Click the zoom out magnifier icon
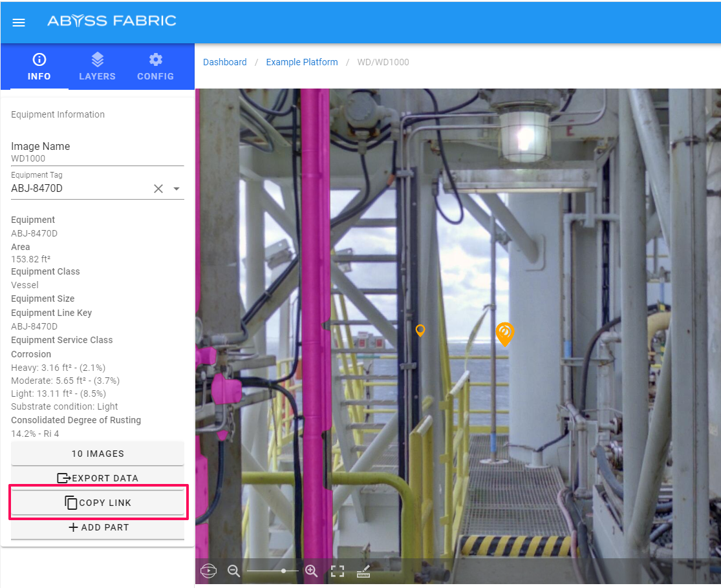 (x=233, y=571)
